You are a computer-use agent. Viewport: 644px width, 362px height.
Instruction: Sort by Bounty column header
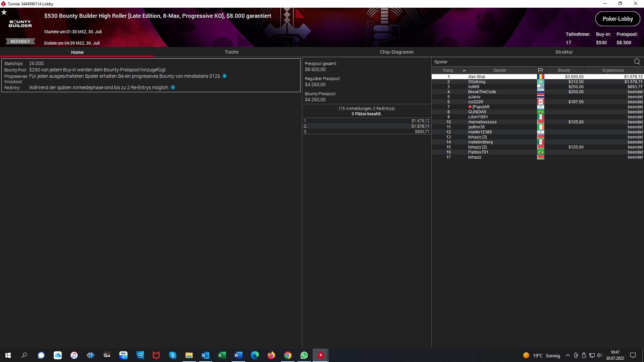coord(564,70)
